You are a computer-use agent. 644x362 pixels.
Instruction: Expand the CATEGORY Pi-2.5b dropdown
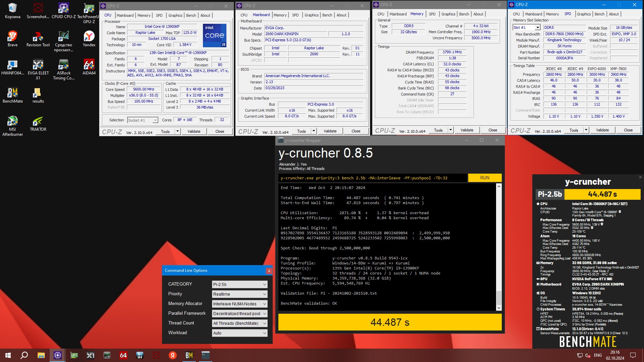click(x=264, y=285)
